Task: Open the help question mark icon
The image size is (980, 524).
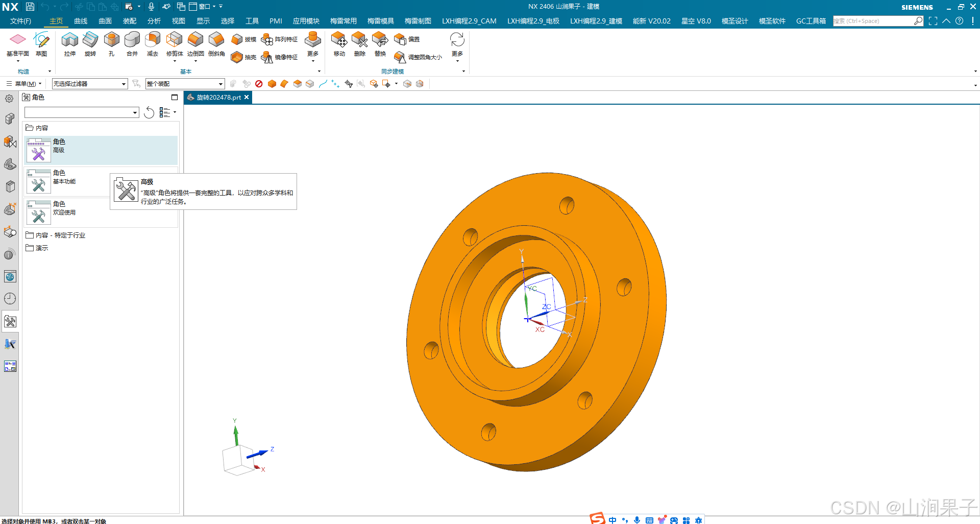Action: tap(960, 21)
